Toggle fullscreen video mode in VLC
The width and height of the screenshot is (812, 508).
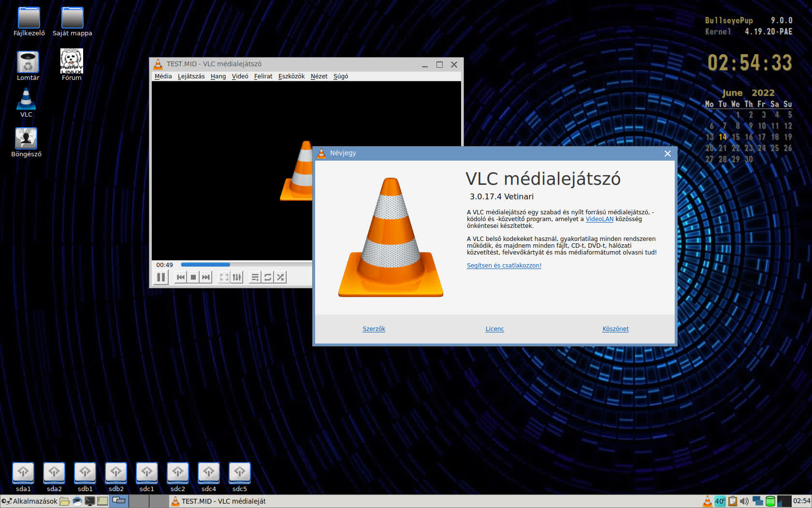(224, 277)
